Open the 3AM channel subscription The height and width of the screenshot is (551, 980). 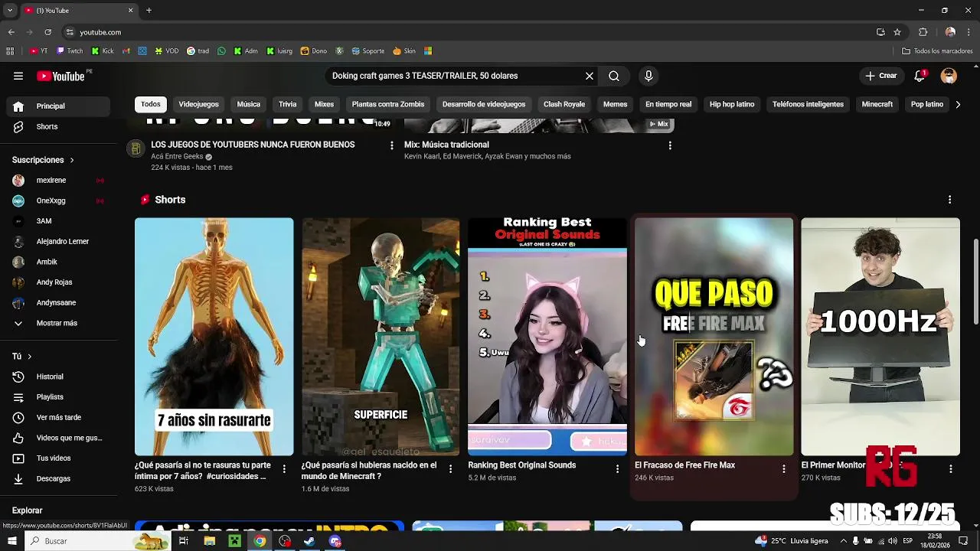click(58, 221)
